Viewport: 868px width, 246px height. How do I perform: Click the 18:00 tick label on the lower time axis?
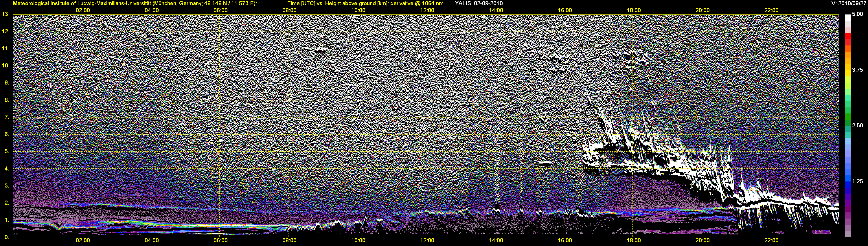point(633,240)
